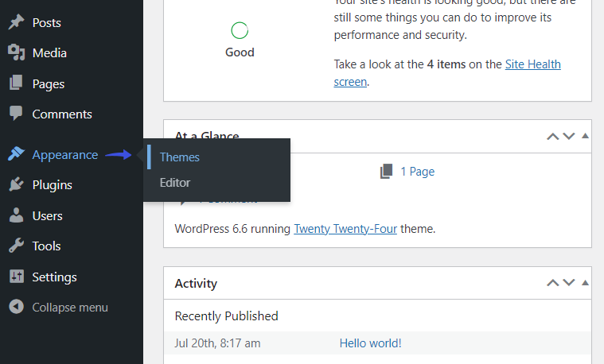Click the Appearance paintbrush icon
Viewport: 604px width, 364px height.
tap(16, 153)
